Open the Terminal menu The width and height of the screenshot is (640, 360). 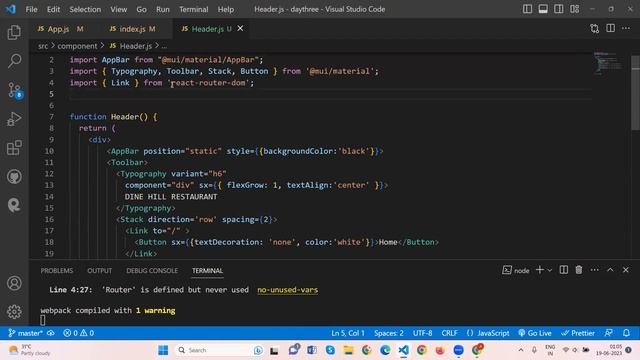pyautogui.click(x=193, y=9)
